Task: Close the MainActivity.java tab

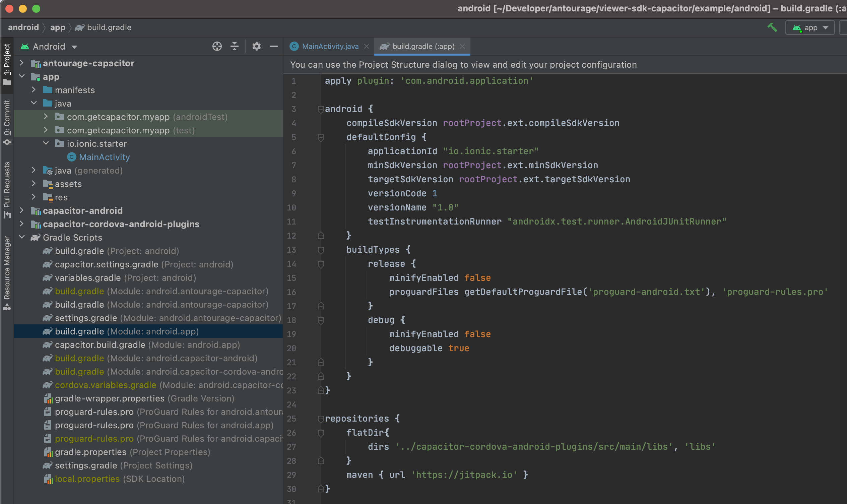Action: [x=367, y=46]
